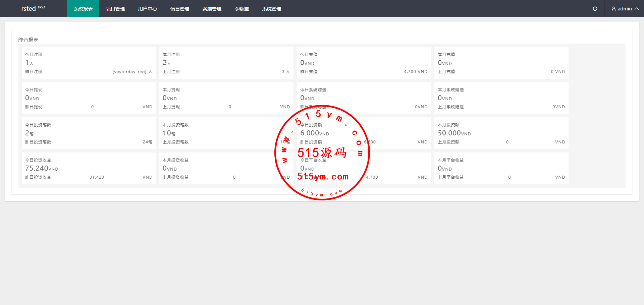Select the 今日提现 card
The width and height of the screenshot is (644, 305).
tap(89, 98)
